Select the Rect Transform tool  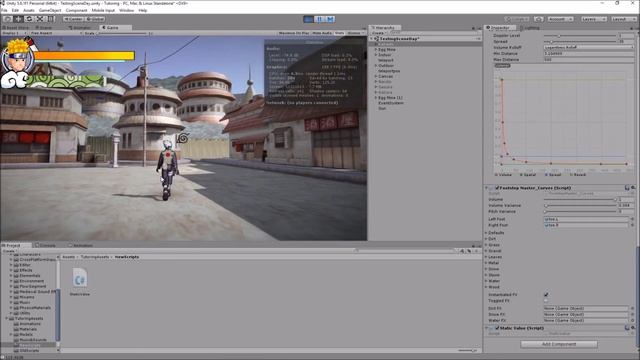click(50, 19)
